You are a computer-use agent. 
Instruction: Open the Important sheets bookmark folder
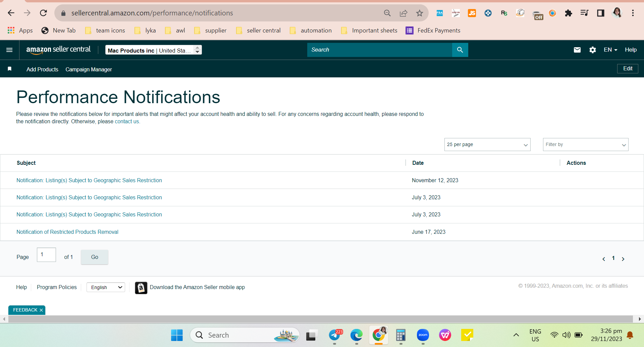click(x=369, y=30)
